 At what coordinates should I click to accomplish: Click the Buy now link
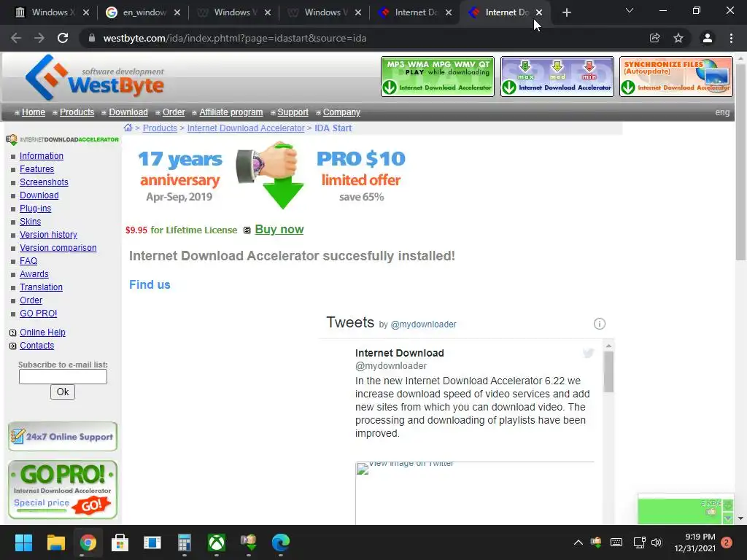279,230
